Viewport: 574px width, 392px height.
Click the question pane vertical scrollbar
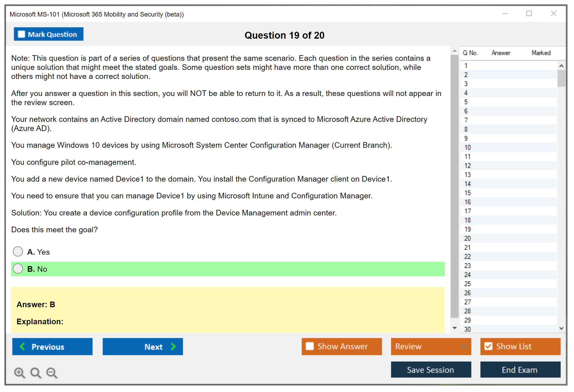pyautogui.click(x=454, y=187)
